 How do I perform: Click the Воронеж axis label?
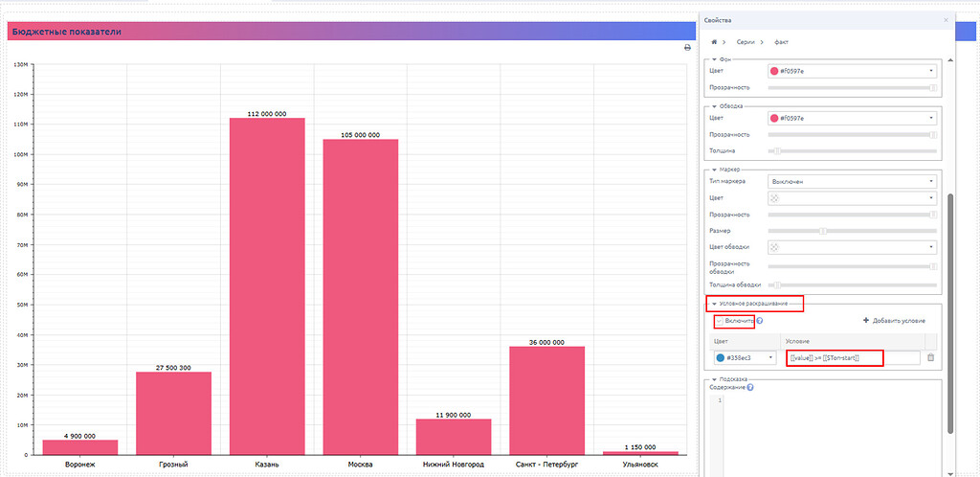coord(80,466)
